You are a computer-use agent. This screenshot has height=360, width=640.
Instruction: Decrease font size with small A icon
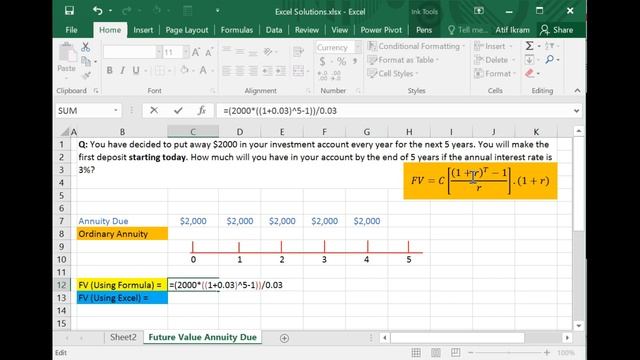[x=209, y=52]
